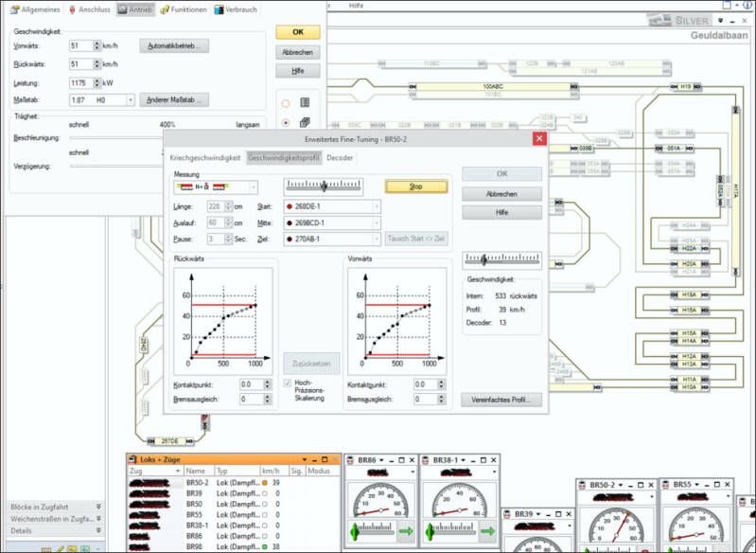Viewport: 756px width, 553px height.
Task: Click BR98 green signal indicator in Loks list
Action: (264, 546)
